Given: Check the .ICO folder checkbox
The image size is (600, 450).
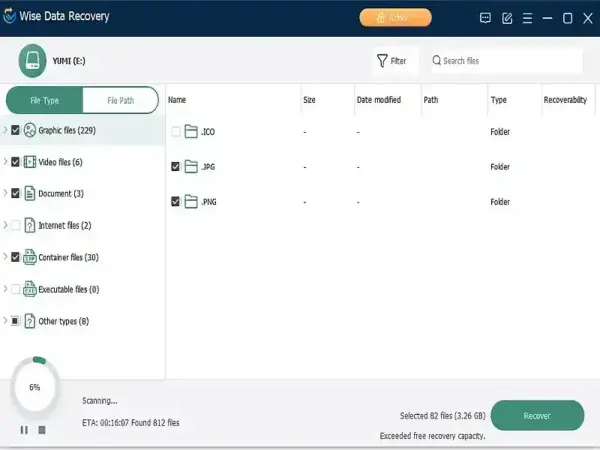Looking at the screenshot, I should point(176,132).
